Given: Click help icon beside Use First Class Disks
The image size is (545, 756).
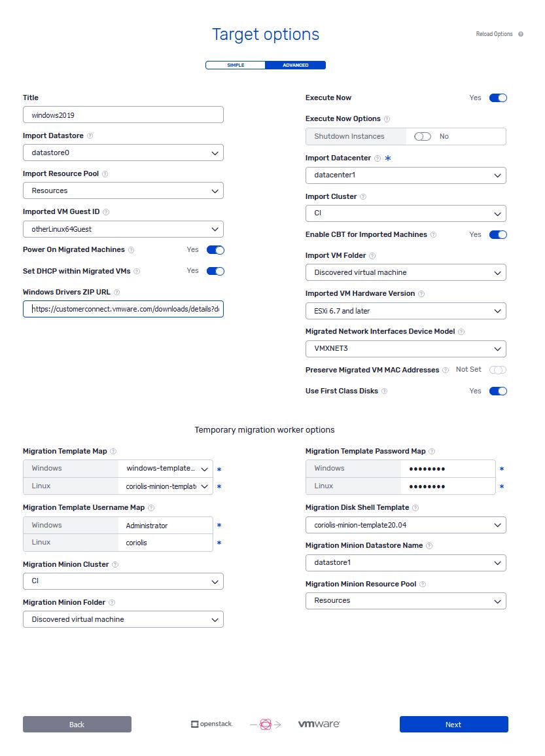Looking at the screenshot, I should [385, 391].
